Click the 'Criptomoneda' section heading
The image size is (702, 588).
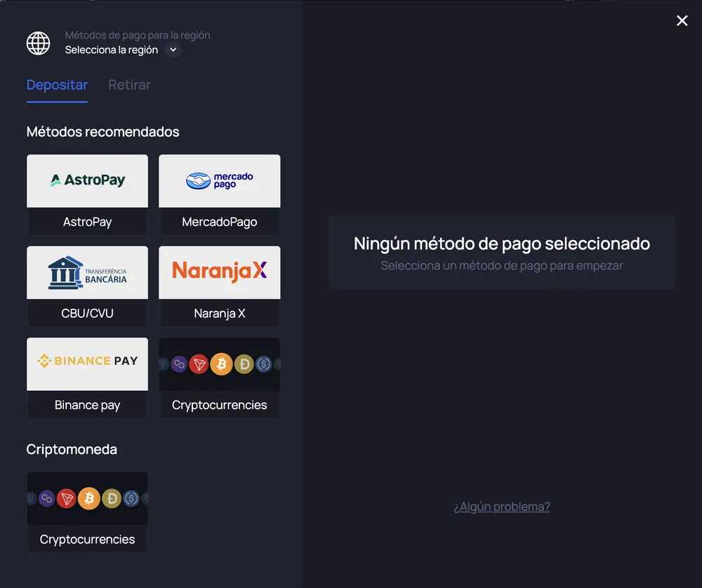coord(72,449)
